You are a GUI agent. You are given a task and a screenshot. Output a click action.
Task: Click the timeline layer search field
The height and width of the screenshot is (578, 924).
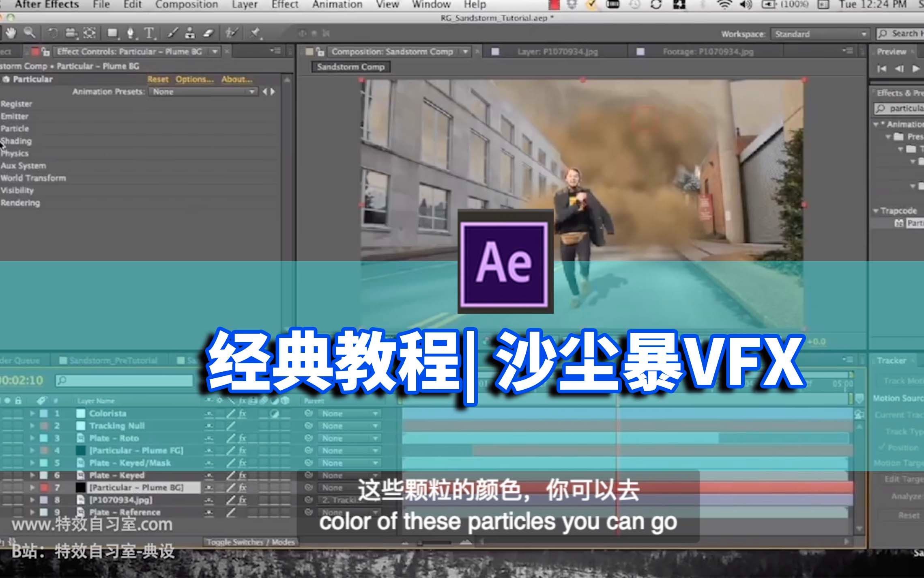124,381
